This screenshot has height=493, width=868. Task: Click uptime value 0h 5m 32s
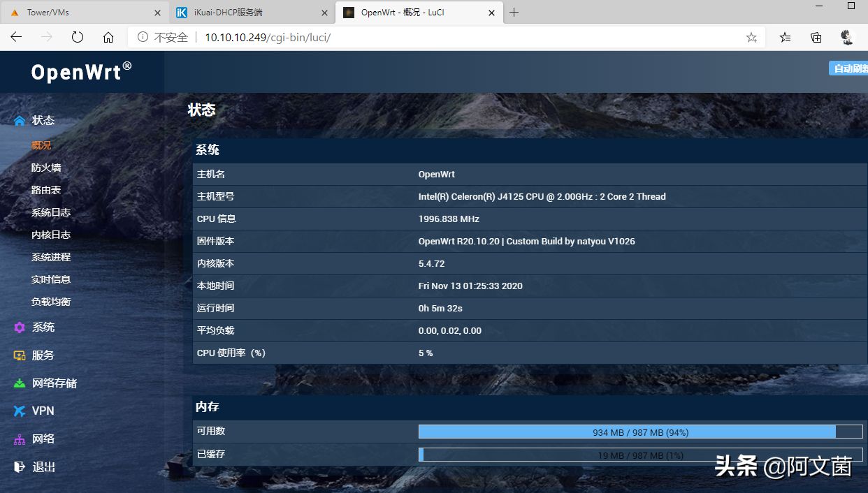(x=440, y=309)
